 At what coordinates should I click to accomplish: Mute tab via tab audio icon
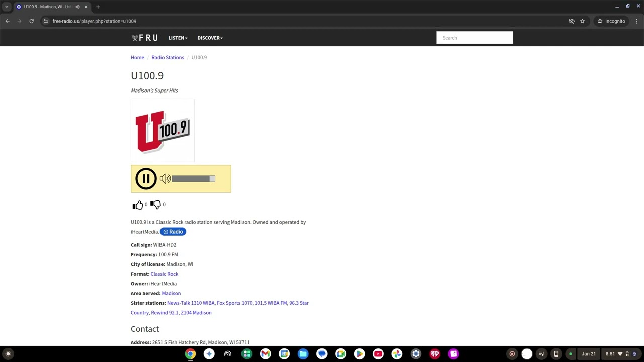point(77,7)
